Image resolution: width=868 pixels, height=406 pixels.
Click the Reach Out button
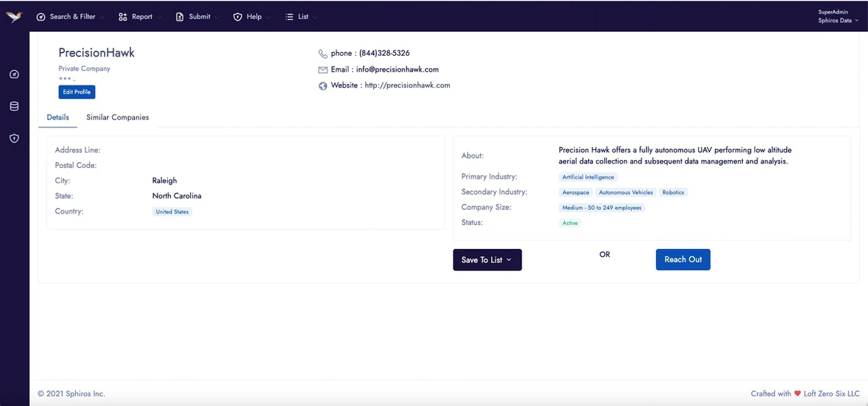tap(683, 259)
